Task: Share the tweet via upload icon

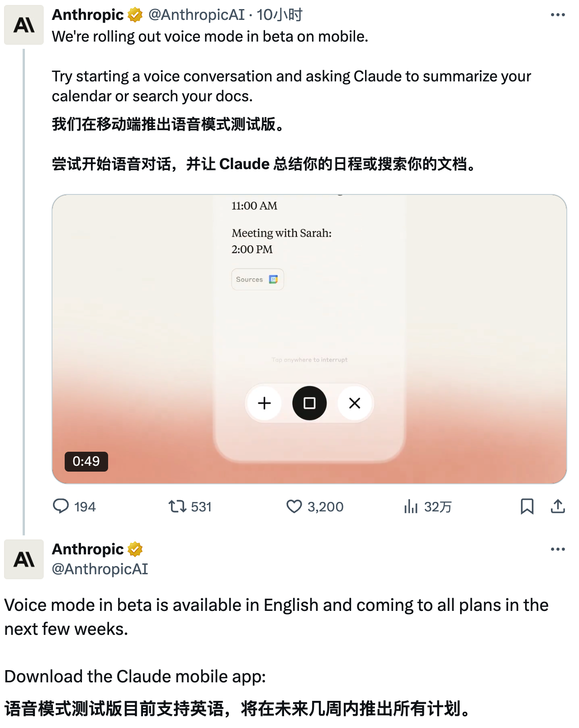Action: pos(558,506)
